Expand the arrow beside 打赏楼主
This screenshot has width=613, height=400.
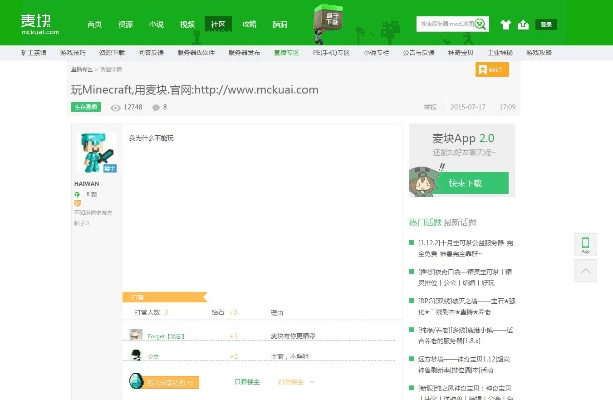pos(312,382)
